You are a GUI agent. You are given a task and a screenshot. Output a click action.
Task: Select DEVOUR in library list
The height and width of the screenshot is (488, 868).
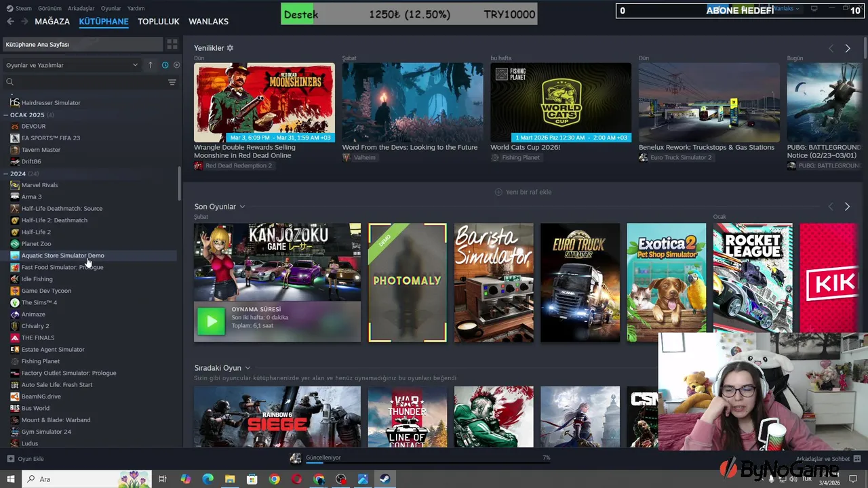pos(33,126)
